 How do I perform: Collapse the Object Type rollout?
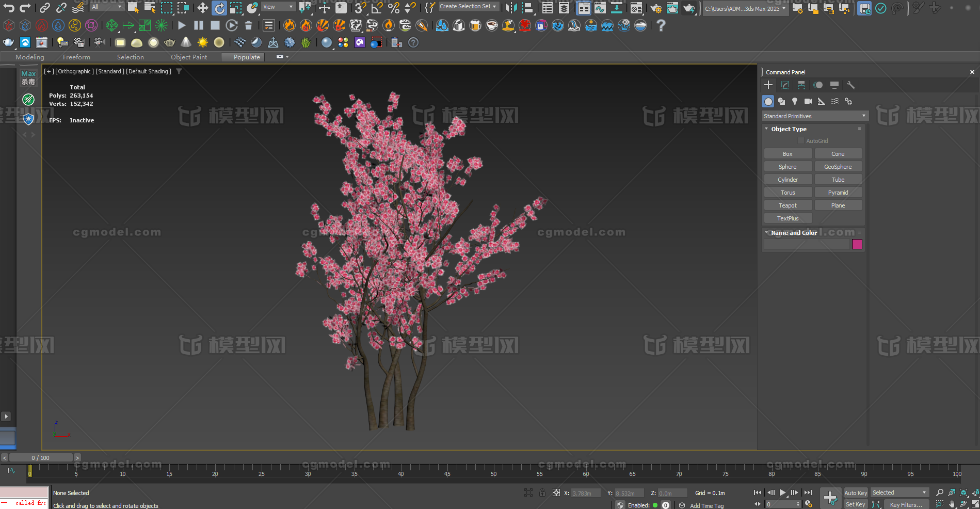click(x=767, y=129)
